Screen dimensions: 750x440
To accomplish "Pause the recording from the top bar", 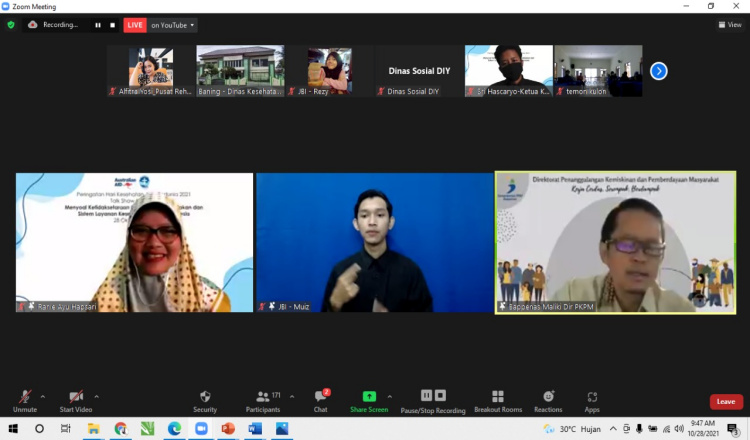I will 98,25.
